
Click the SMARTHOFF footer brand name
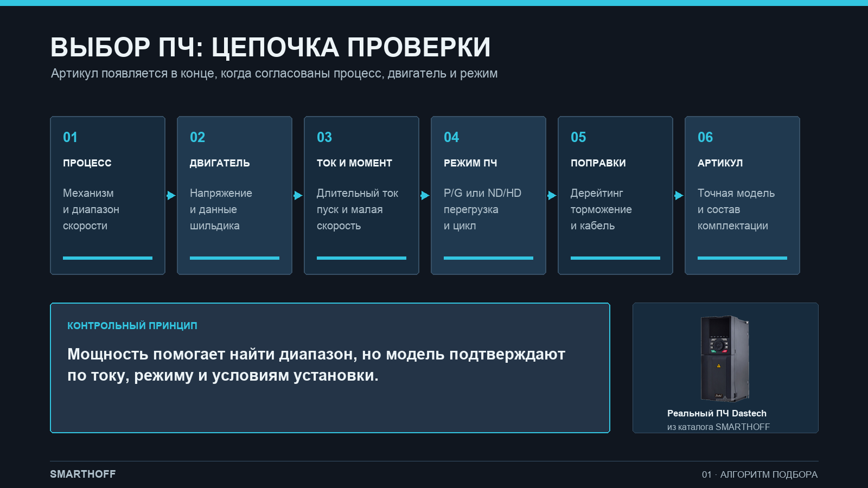(x=83, y=474)
